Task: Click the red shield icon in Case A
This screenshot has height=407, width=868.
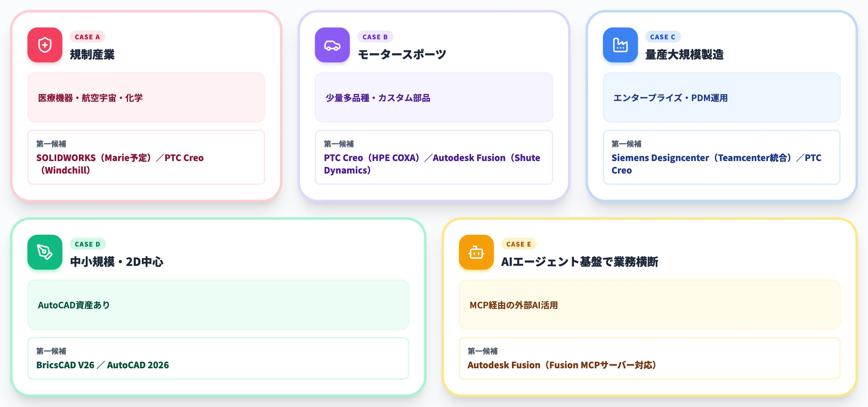Action: (x=45, y=45)
